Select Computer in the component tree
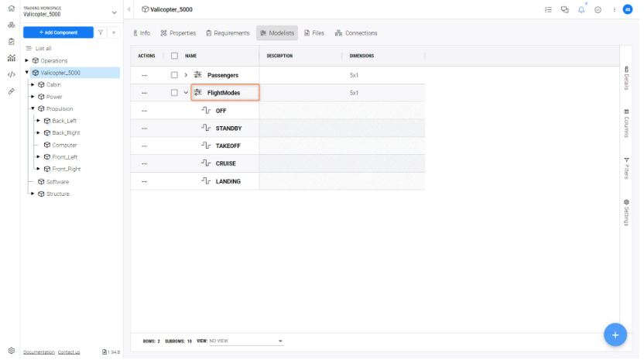The width and height of the screenshot is (644, 360). [x=65, y=146]
